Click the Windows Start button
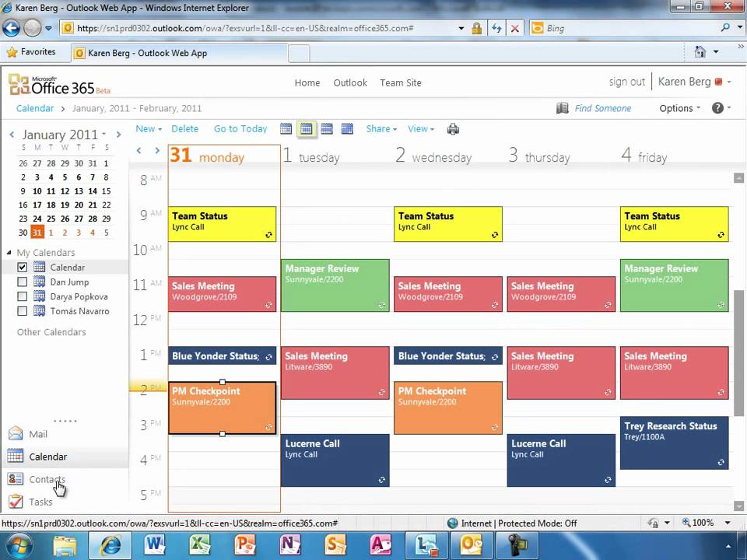Image resolution: width=747 pixels, height=560 pixels. (18, 546)
